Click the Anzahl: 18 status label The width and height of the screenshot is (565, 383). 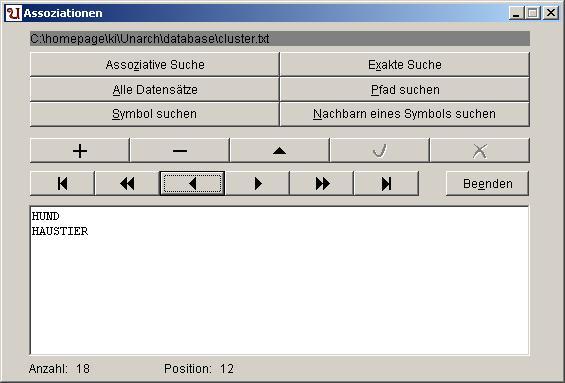click(x=59, y=369)
